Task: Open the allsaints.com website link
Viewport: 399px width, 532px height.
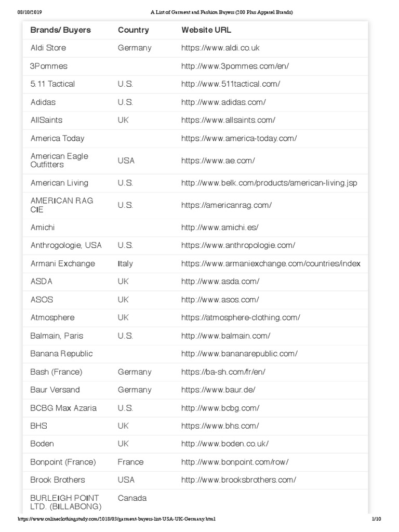Action: pos(228,120)
